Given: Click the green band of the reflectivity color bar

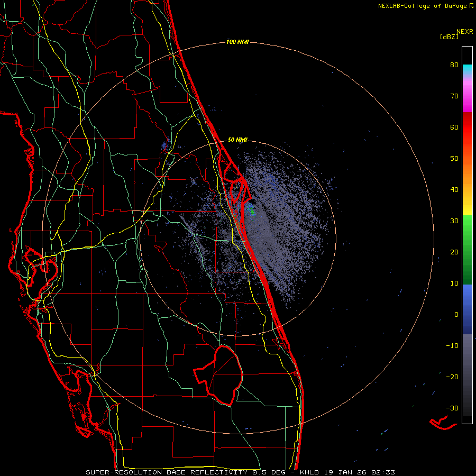Looking at the screenshot, I should pyautogui.click(x=467, y=250).
